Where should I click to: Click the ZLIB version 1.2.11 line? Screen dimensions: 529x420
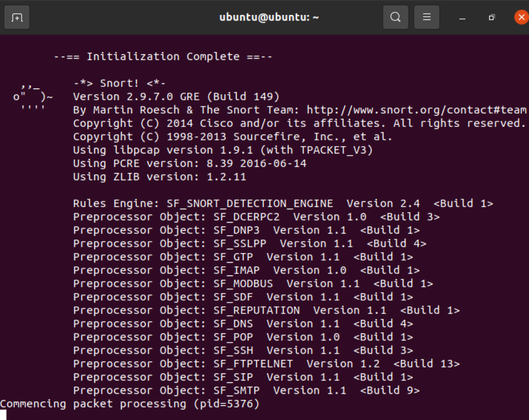pos(160,177)
